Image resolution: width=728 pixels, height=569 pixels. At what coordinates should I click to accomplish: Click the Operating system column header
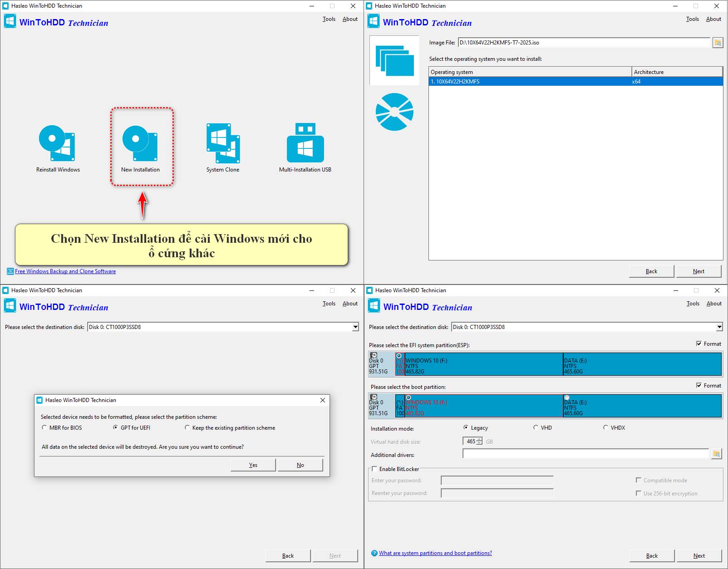coord(530,72)
